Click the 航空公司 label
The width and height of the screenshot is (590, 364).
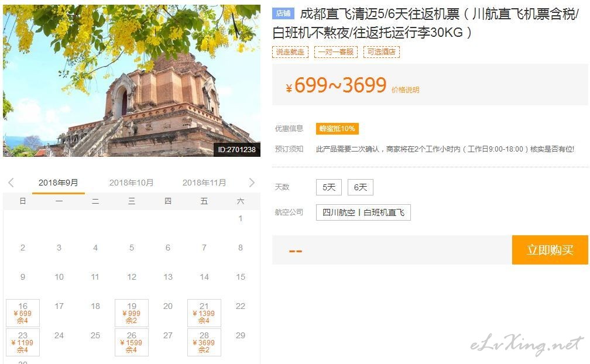pos(289,212)
